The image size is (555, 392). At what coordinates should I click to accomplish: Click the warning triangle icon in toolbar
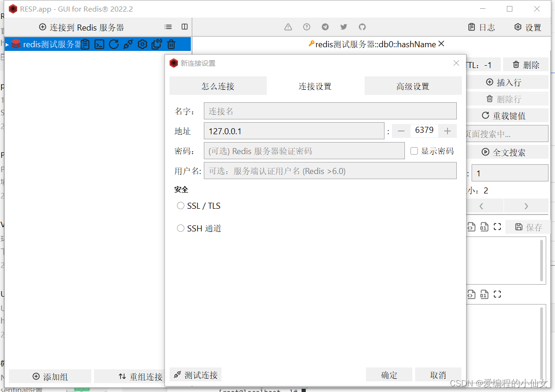point(288,27)
